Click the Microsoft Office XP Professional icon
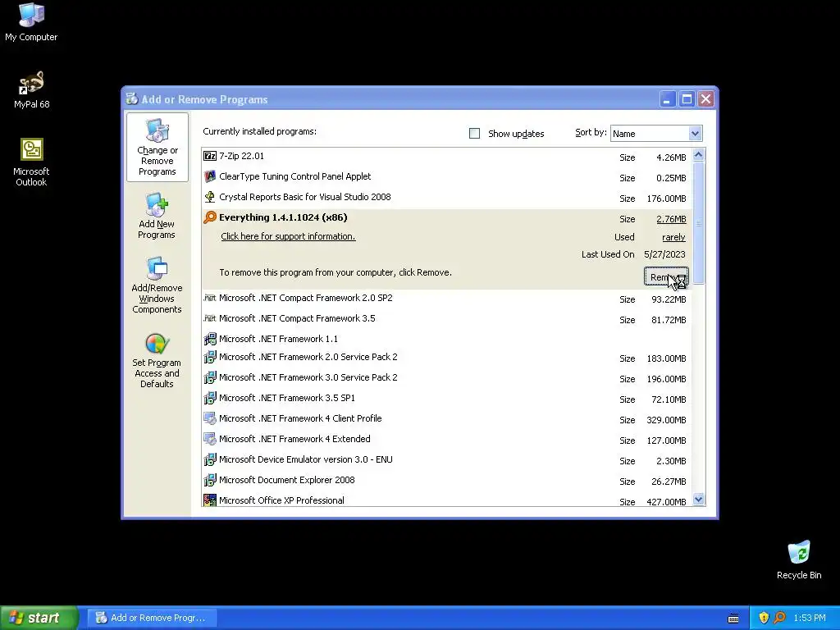Viewport: 840px width, 630px height. pyautogui.click(x=210, y=500)
